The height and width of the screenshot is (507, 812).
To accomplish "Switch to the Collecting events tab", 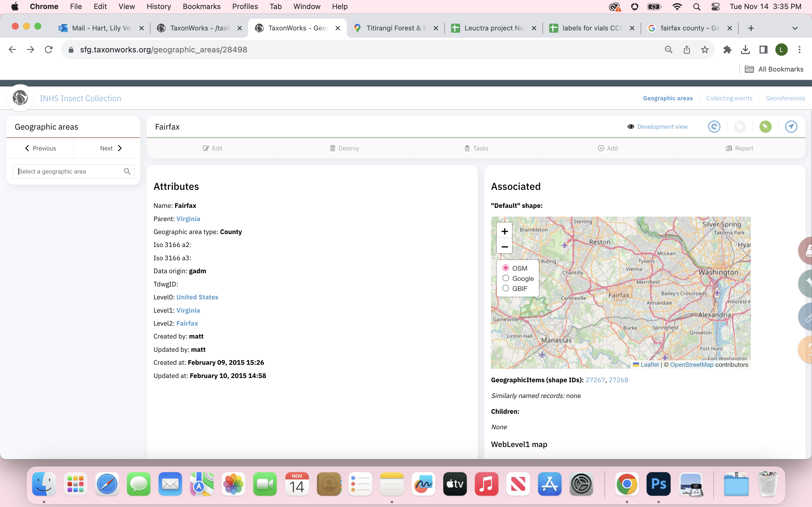I will 729,98.
